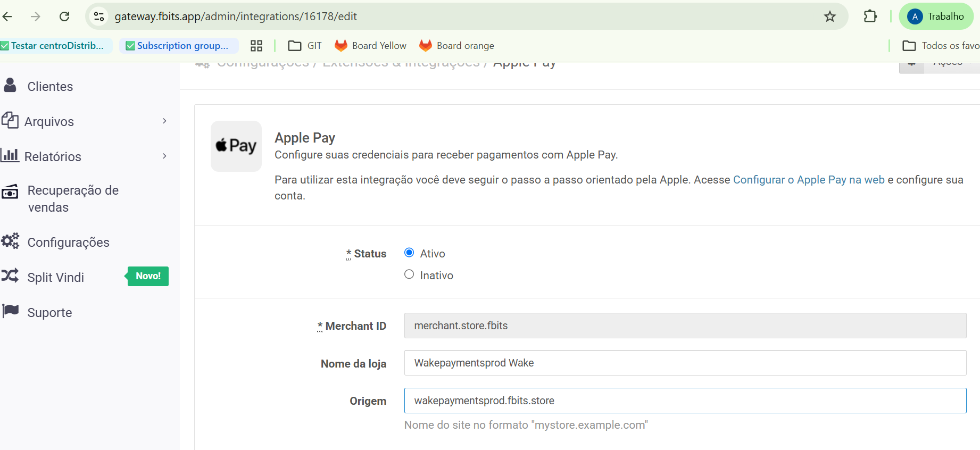Open the Subscription group bookmark
The width and height of the screenshot is (980, 450).
(x=179, y=46)
